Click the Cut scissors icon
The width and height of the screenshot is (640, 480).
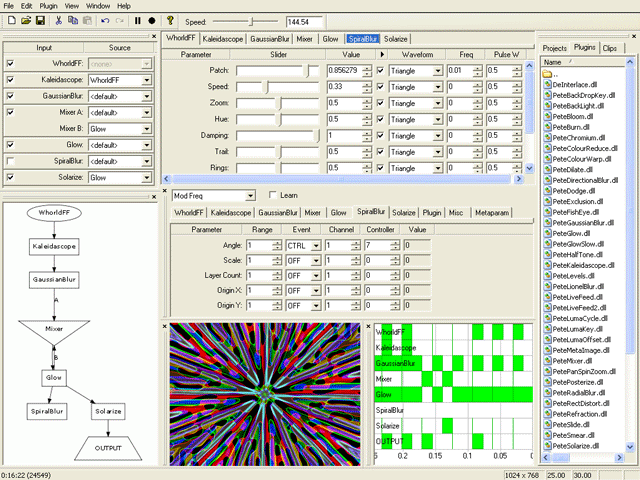pyautogui.click(x=59, y=20)
